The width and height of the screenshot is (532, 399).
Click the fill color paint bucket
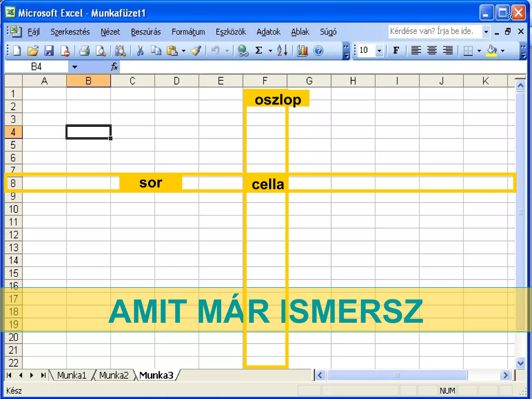coord(492,50)
